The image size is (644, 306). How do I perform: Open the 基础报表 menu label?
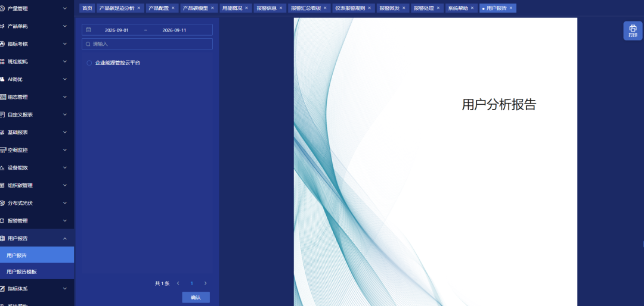pos(18,133)
